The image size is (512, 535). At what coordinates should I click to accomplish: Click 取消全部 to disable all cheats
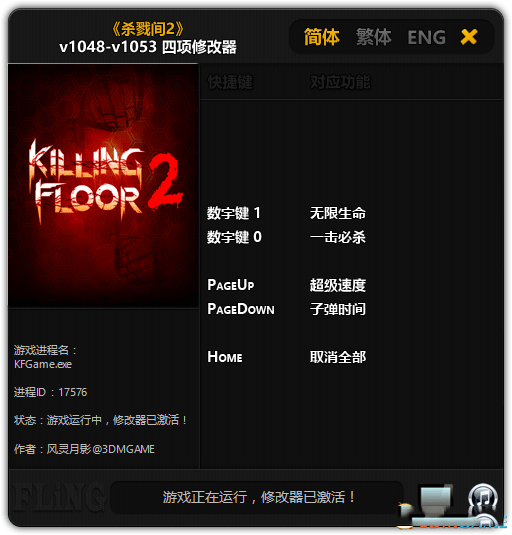coord(338,357)
